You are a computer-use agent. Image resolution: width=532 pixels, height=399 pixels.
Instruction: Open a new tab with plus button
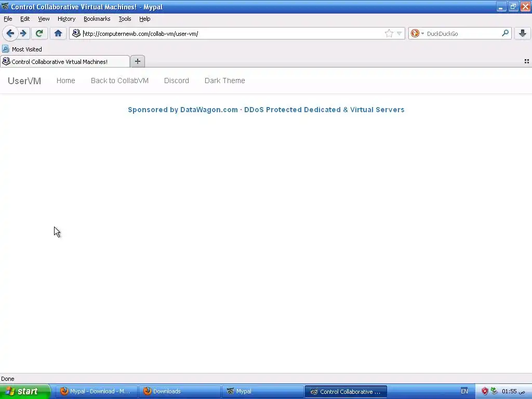pos(137,61)
